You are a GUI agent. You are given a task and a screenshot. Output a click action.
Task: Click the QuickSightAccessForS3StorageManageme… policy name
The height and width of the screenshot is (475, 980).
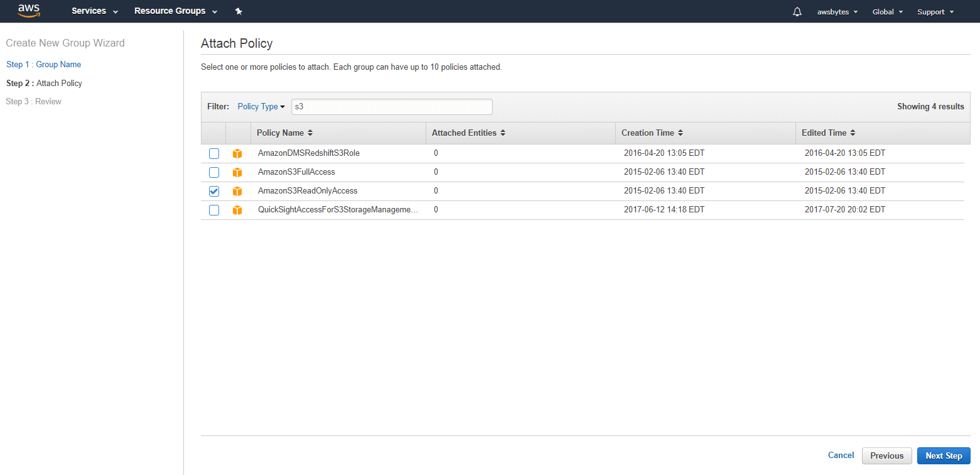coord(338,210)
